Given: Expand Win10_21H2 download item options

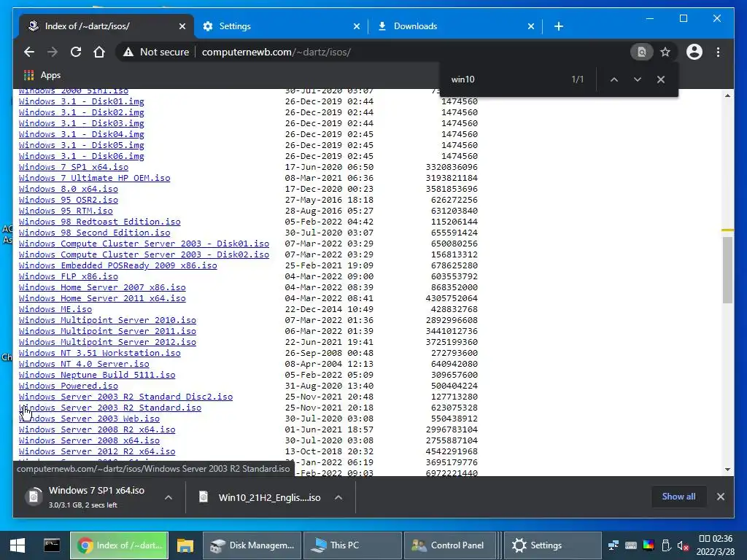Looking at the screenshot, I should click(338, 497).
